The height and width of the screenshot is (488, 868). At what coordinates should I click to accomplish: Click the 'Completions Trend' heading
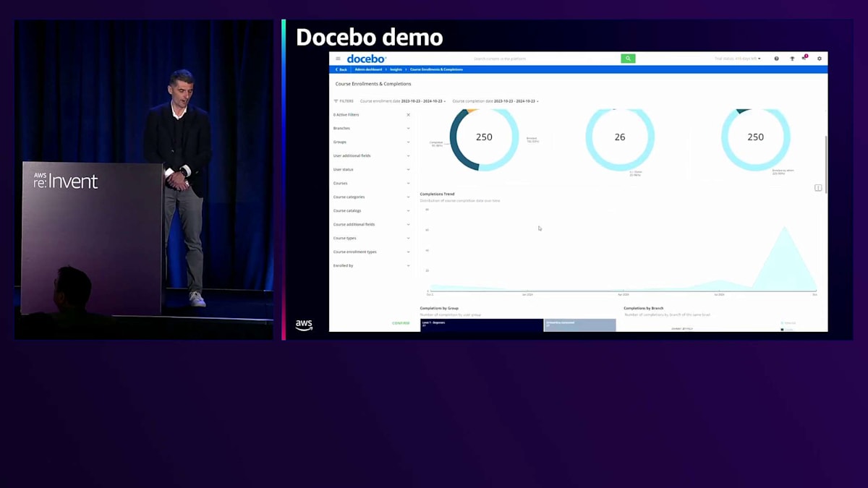point(438,194)
